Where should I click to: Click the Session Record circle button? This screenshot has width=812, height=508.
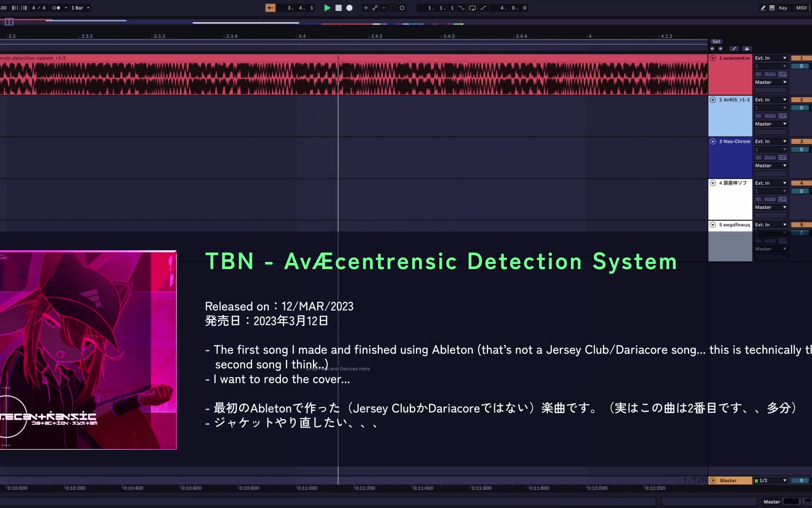click(x=402, y=8)
